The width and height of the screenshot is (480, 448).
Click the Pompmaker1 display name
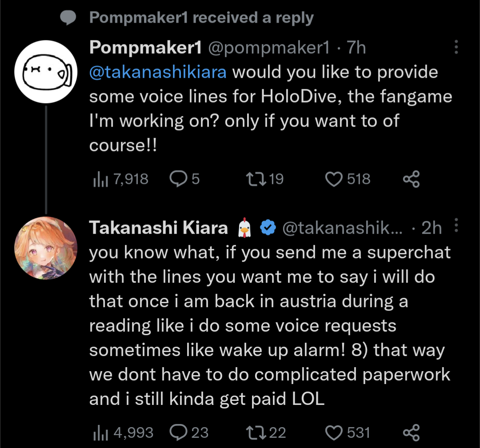click(x=145, y=48)
